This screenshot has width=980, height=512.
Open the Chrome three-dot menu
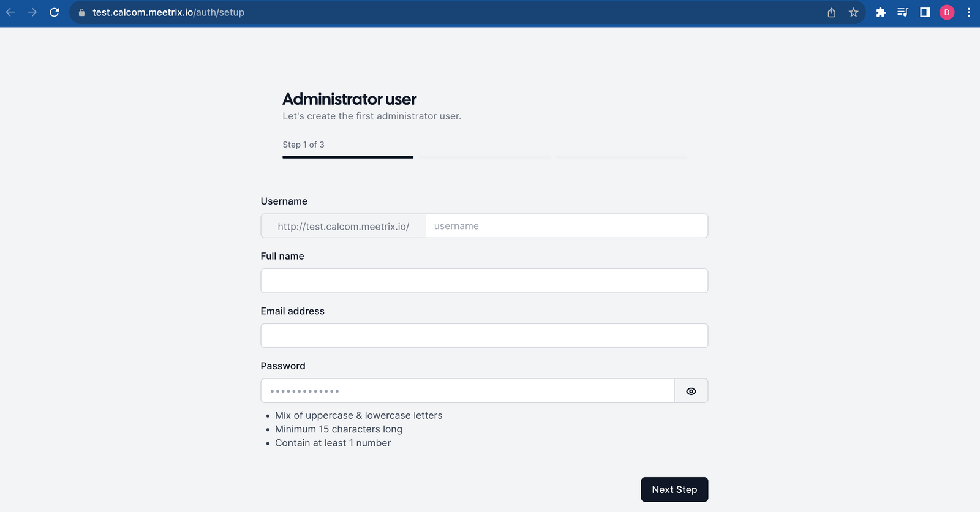tap(968, 12)
